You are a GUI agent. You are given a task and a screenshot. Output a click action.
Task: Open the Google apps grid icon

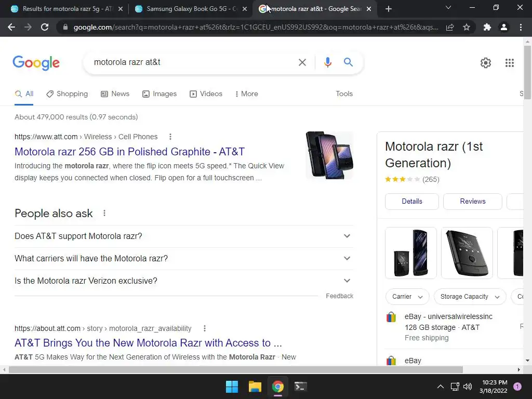[509, 63]
